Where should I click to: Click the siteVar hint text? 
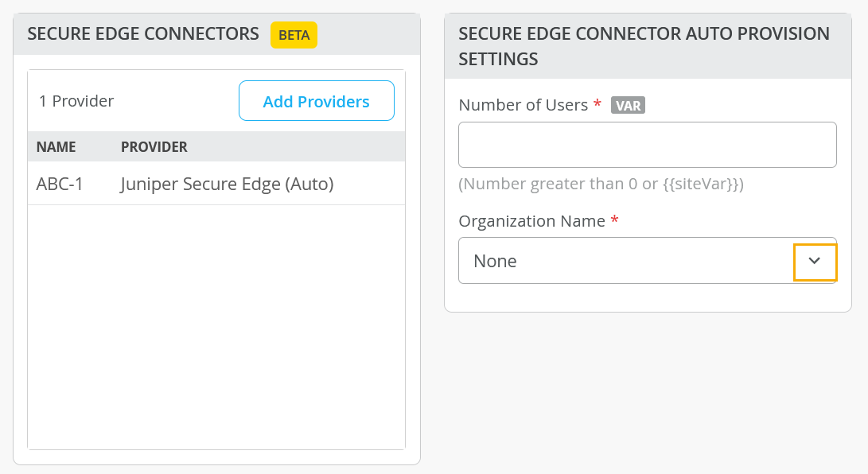tap(601, 185)
